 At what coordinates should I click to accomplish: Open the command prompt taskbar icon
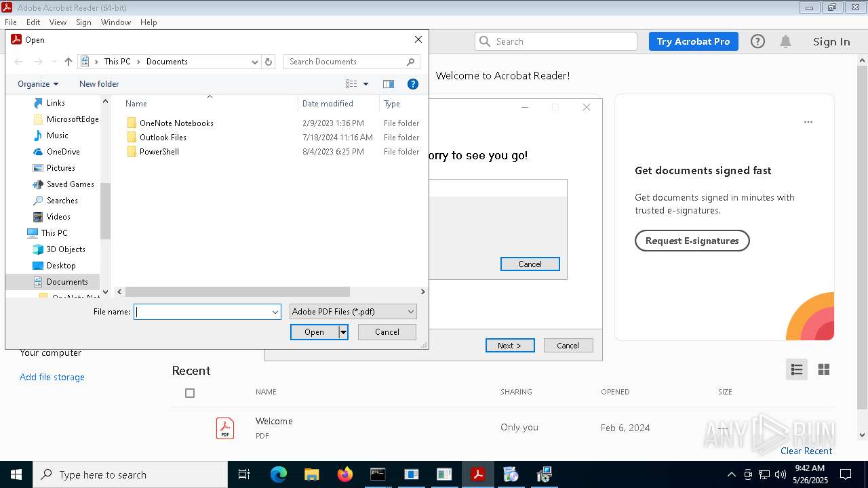pyautogui.click(x=378, y=474)
